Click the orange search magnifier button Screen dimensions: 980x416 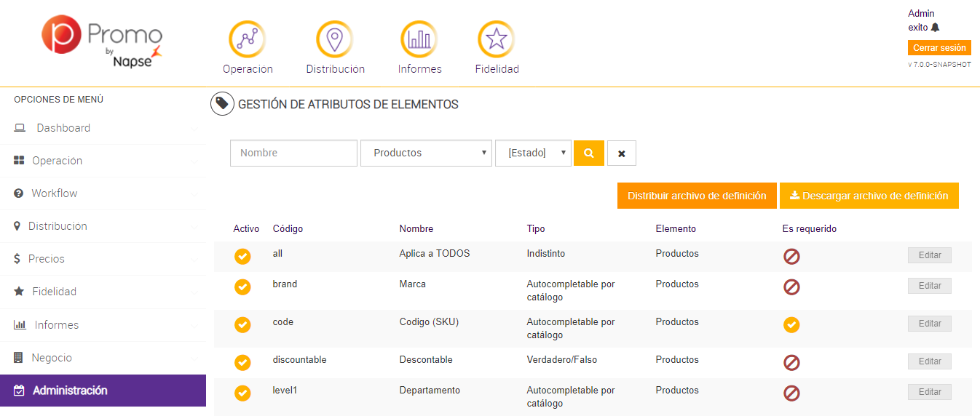tap(588, 153)
